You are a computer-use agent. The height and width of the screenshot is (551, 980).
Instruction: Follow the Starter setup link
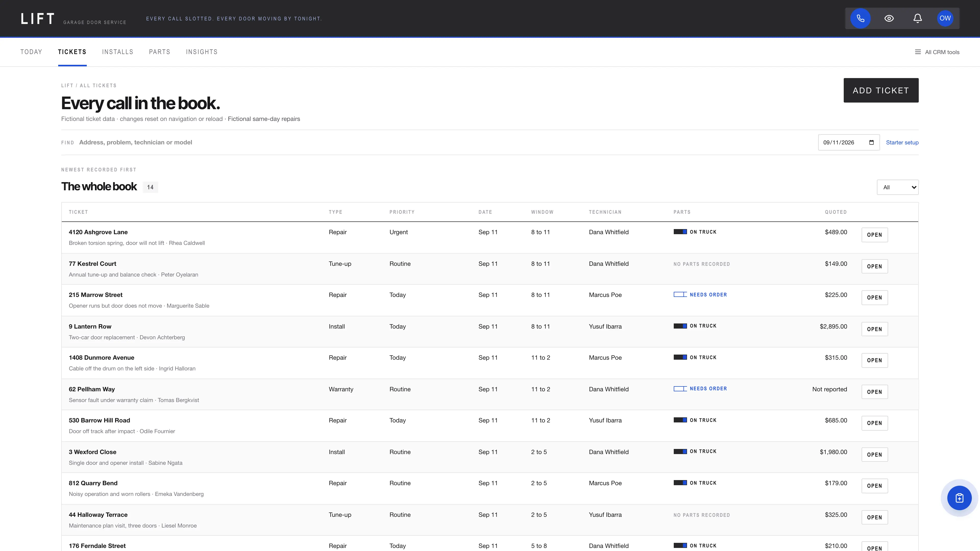[x=902, y=143]
